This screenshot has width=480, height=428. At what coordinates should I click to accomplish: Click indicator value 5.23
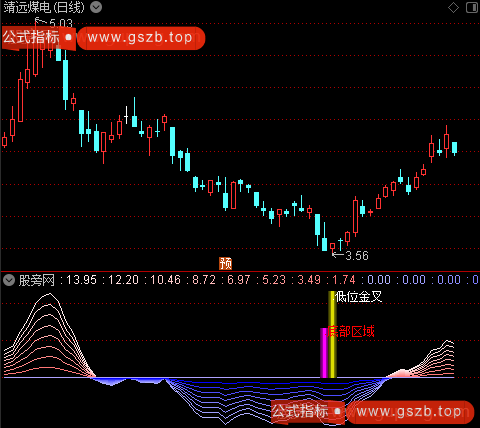pyautogui.click(x=274, y=280)
